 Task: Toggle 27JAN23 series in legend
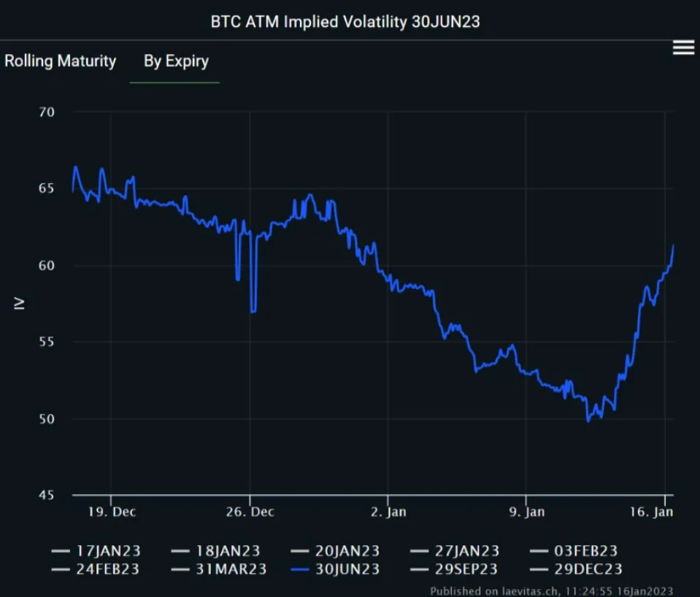pyautogui.click(x=455, y=550)
